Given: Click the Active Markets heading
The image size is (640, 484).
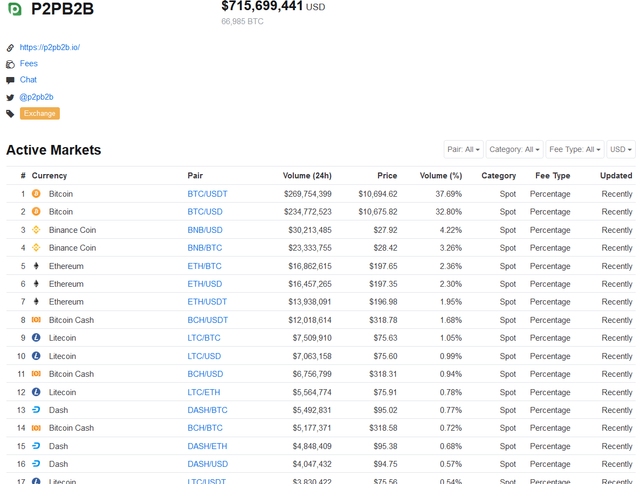Looking at the screenshot, I should click(53, 150).
